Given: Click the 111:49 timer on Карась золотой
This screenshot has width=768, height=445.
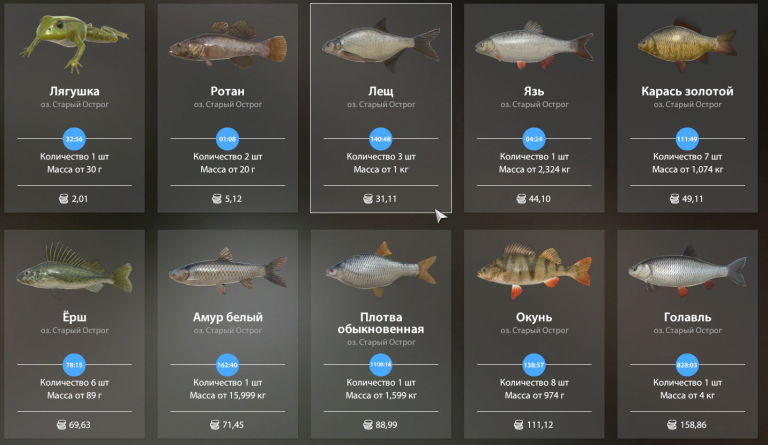Looking at the screenshot, I should (x=687, y=139).
